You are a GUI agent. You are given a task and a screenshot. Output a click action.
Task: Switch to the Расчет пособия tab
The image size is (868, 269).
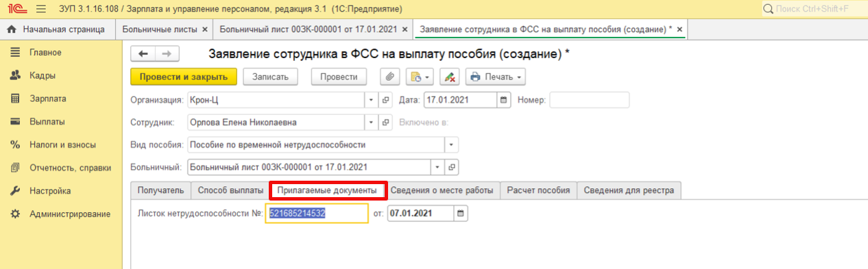[538, 190]
